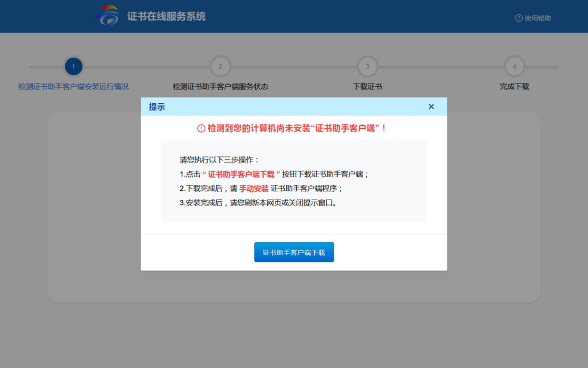The image size is (588, 368).
Task: Select the 下载证书 step label
Action: click(367, 86)
